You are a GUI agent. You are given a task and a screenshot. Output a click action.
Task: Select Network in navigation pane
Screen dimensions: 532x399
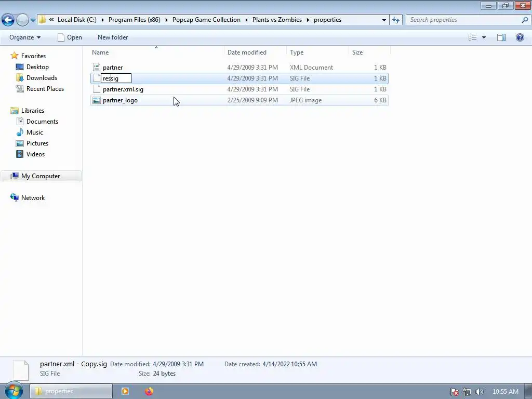[33, 198]
